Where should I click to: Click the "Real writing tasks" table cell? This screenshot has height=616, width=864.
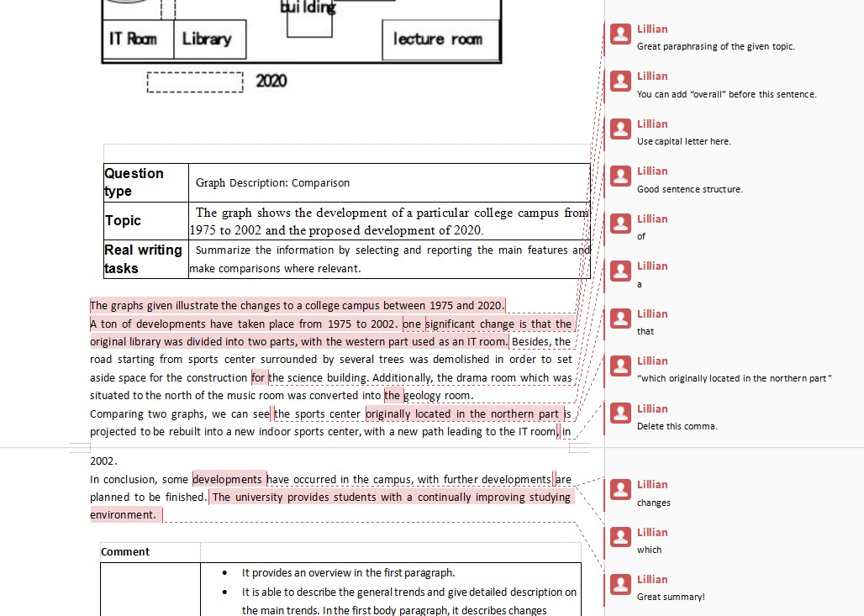coord(146,259)
